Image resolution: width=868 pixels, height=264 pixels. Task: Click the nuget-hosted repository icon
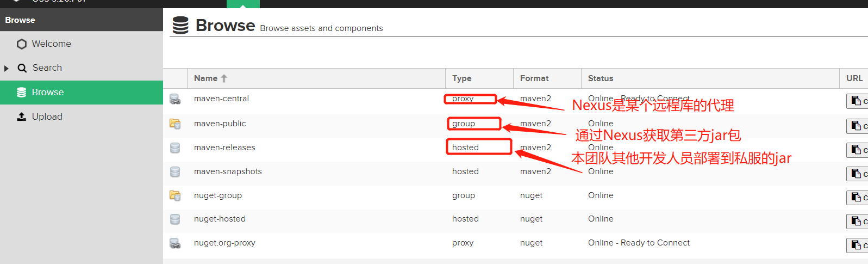point(175,219)
